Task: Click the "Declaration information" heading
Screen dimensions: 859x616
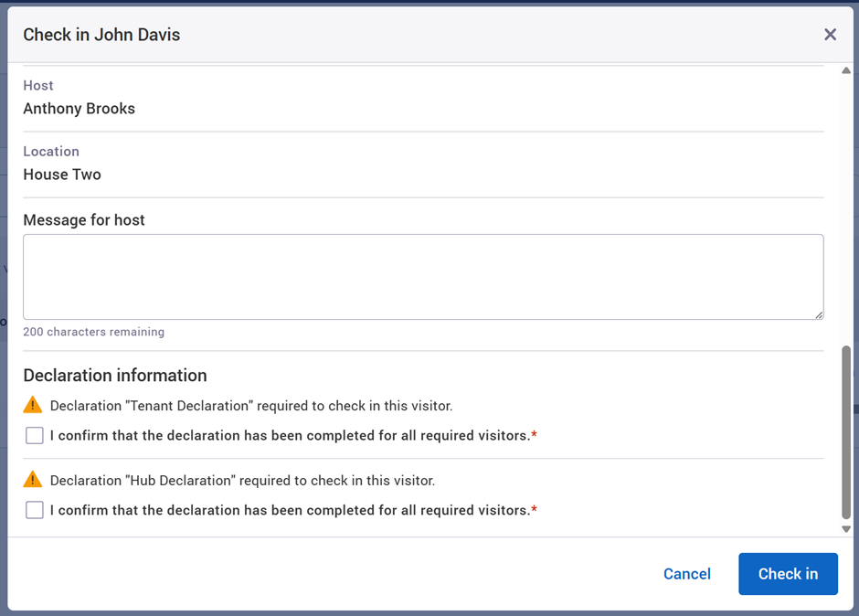Action: (x=115, y=376)
